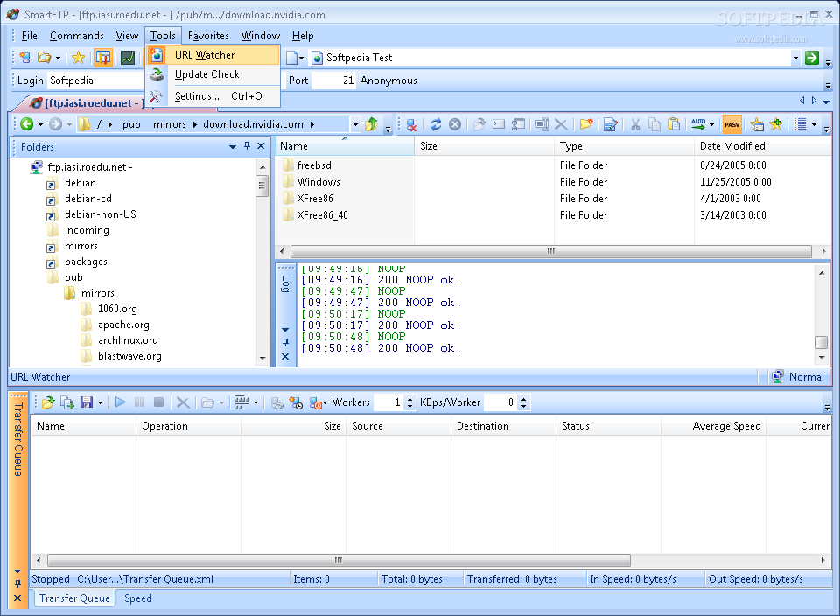Open the Commands menu

[x=77, y=36]
